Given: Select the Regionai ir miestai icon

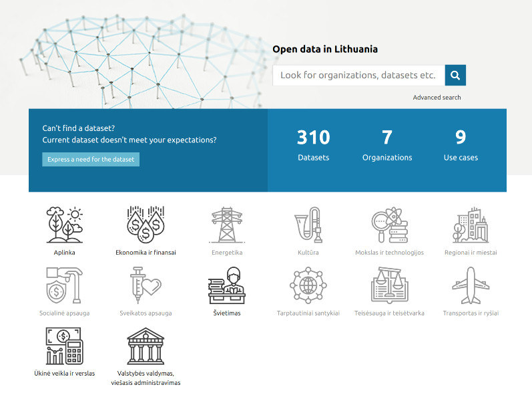Looking at the screenshot, I should [471, 225].
